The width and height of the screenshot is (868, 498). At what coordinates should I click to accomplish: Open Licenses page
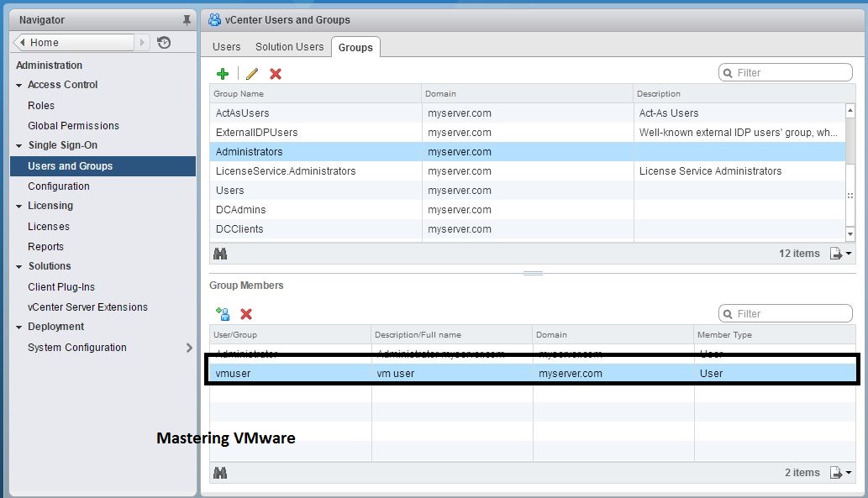pyautogui.click(x=49, y=226)
